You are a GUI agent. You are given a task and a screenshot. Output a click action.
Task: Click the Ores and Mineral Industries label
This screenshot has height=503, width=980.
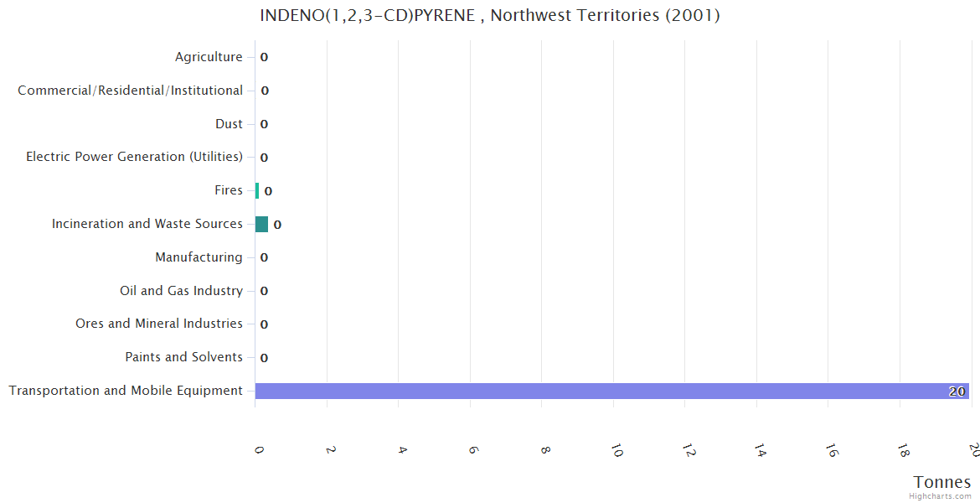158,324
